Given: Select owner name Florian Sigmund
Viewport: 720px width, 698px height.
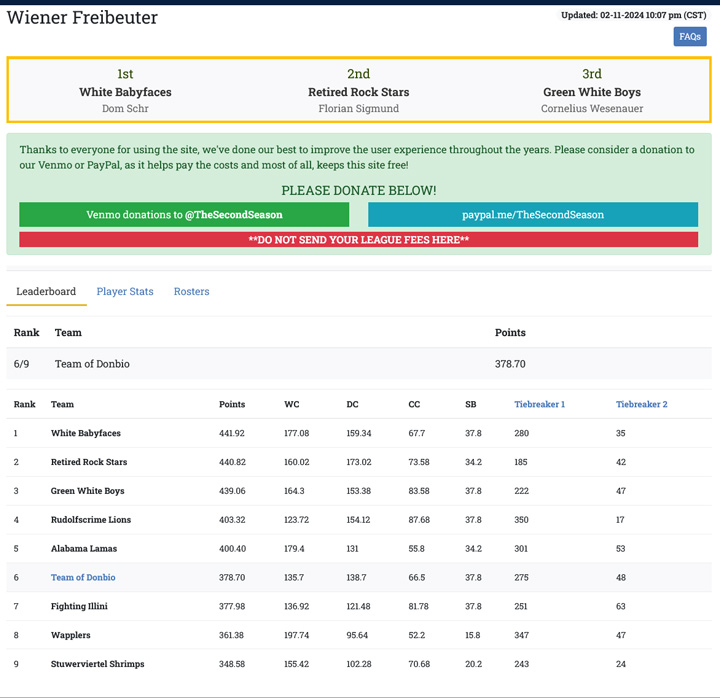Looking at the screenshot, I should pyautogui.click(x=359, y=108).
